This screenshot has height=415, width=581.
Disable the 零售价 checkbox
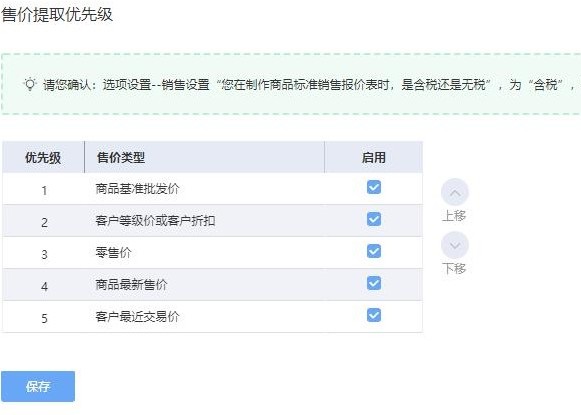374,251
